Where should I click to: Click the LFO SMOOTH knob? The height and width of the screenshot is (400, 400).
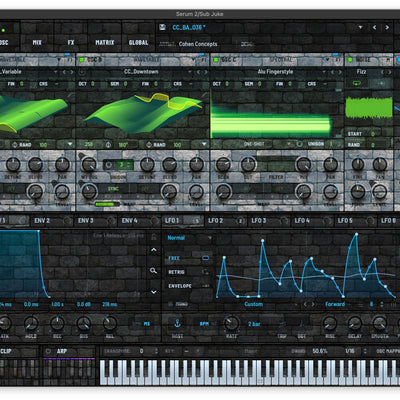click(x=379, y=323)
